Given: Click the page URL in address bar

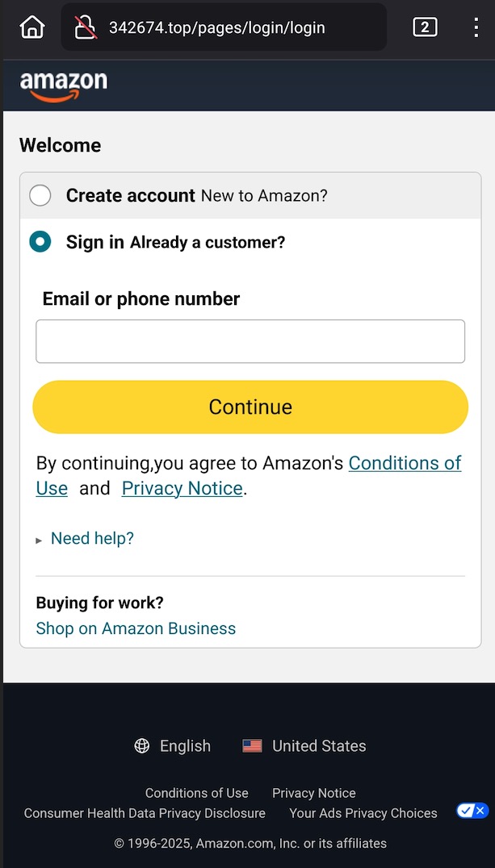Looking at the screenshot, I should coord(218,27).
